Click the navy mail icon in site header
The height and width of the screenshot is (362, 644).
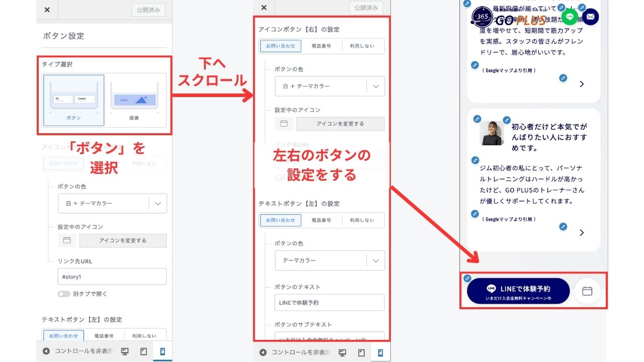(x=590, y=17)
